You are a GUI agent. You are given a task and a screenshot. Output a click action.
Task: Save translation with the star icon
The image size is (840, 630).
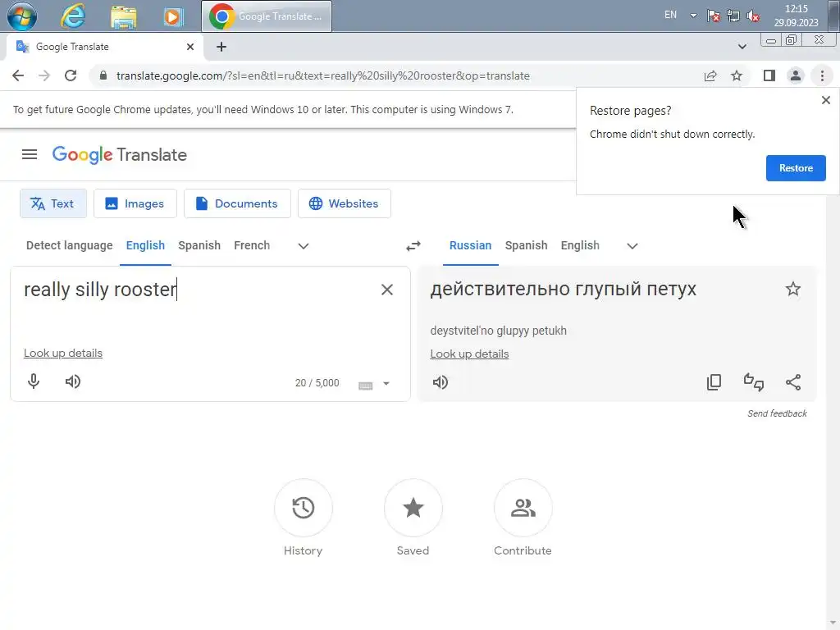pyautogui.click(x=793, y=290)
